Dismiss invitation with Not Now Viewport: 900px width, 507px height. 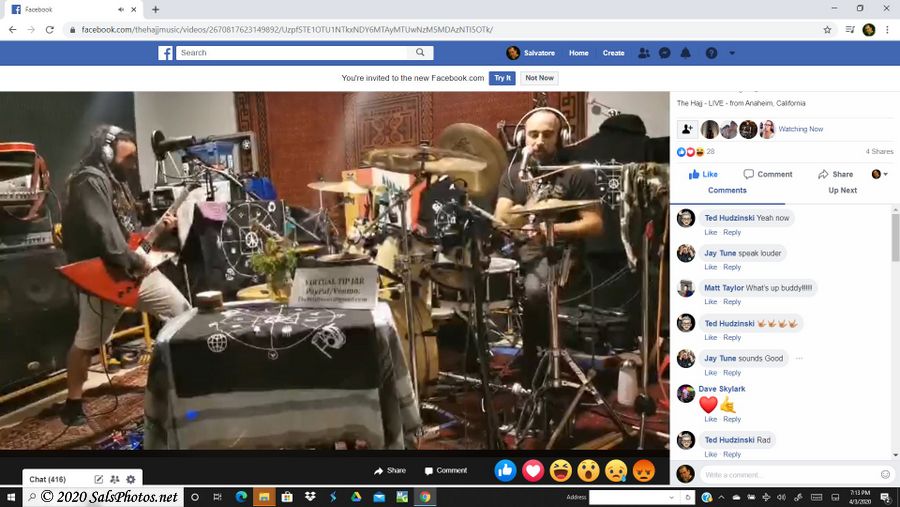pyautogui.click(x=539, y=78)
